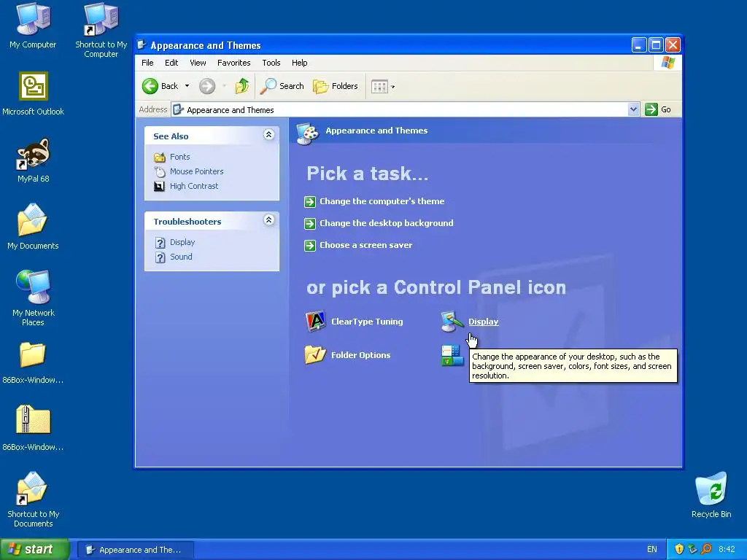Click arrow icon beside computer's theme task
This screenshot has width=747, height=560.
310,202
